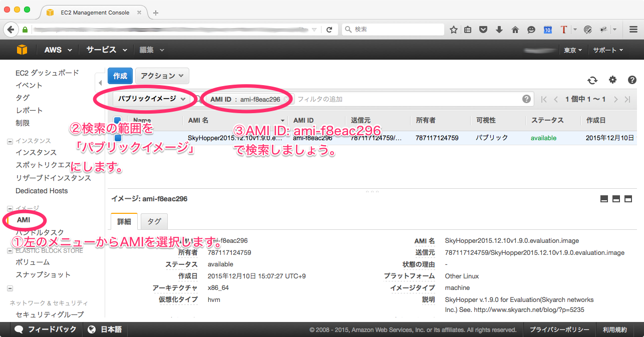Reload the page in the address bar
This screenshot has height=337, width=644.
[x=329, y=30]
